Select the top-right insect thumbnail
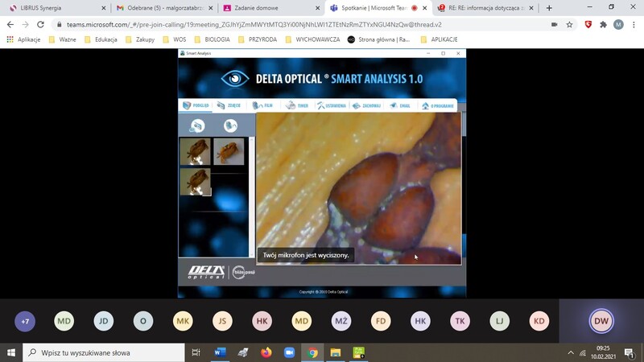Viewport: 644px width, 362px height. 229,151
